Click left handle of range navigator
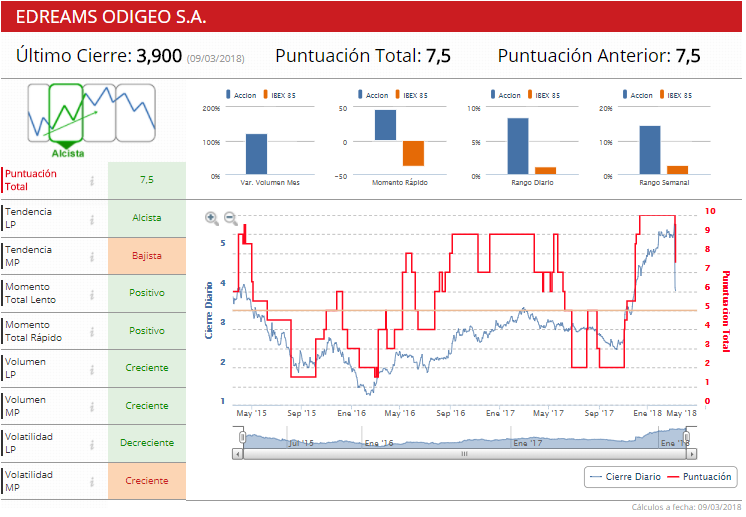 (x=242, y=437)
